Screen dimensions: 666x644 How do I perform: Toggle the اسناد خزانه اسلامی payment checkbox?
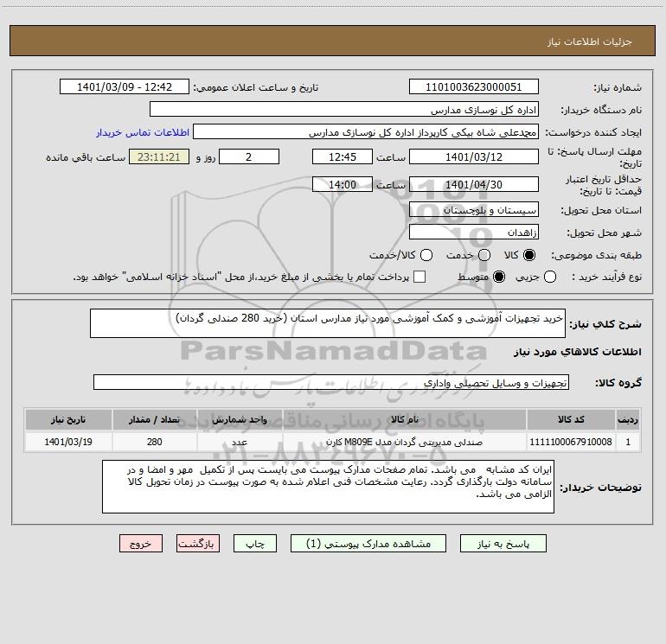pos(419,277)
